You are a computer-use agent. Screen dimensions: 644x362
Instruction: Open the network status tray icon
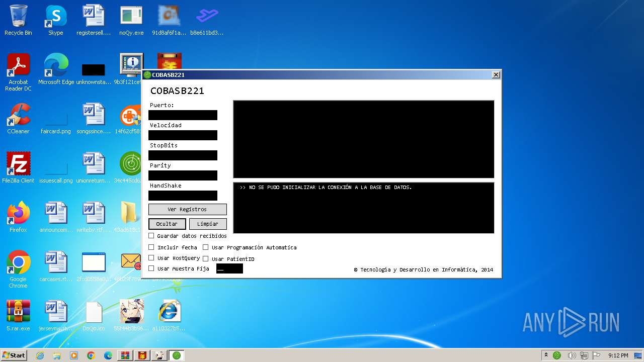(x=584, y=355)
